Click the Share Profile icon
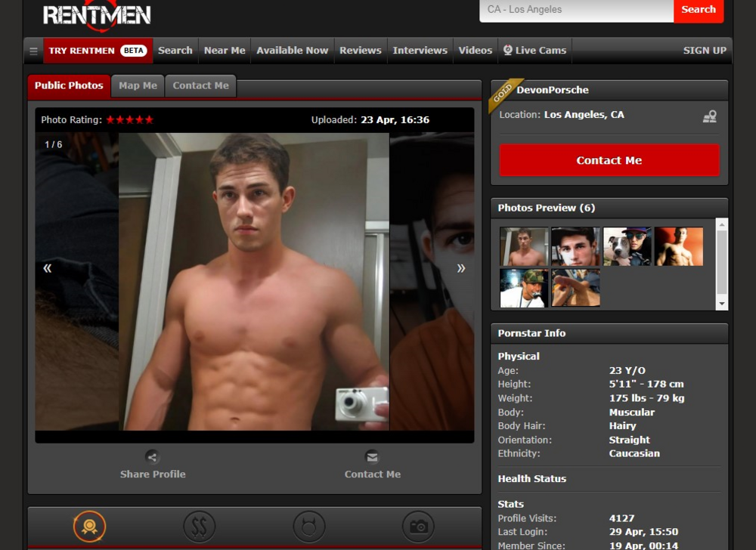The image size is (756, 550). click(152, 456)
